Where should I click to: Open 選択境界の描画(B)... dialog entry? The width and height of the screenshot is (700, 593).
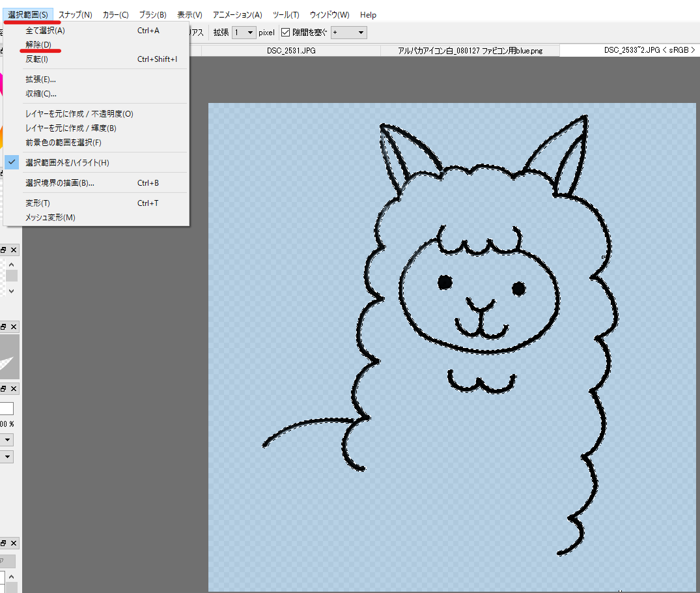point(96,182)
